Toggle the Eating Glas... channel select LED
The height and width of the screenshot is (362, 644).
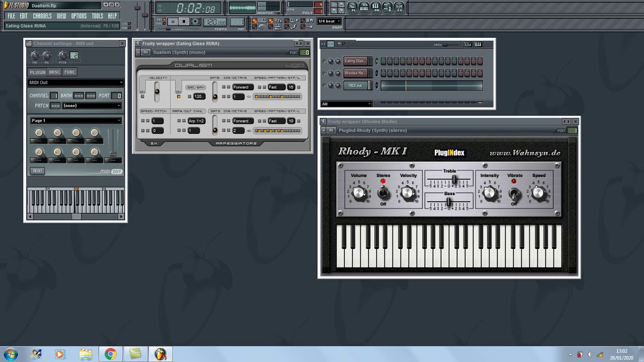[x=377, y=61]
